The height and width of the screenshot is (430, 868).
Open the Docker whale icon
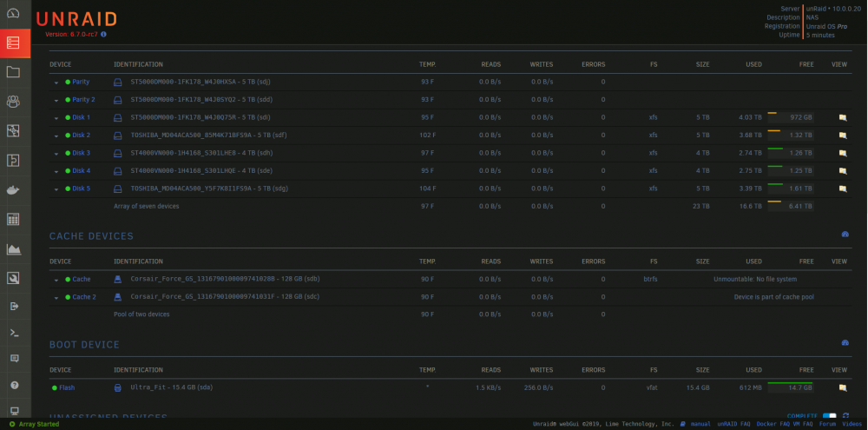(13, 190)
